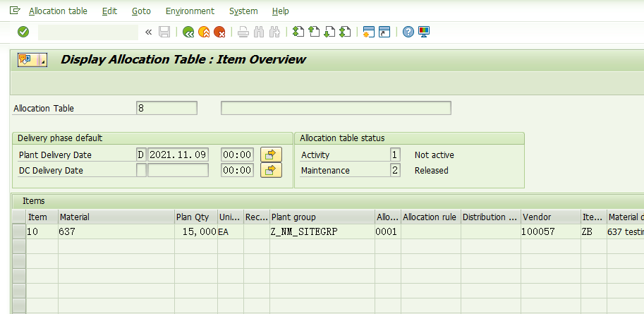
Task: Go to the Previous Page icon
Action: [x=314, y=32]
